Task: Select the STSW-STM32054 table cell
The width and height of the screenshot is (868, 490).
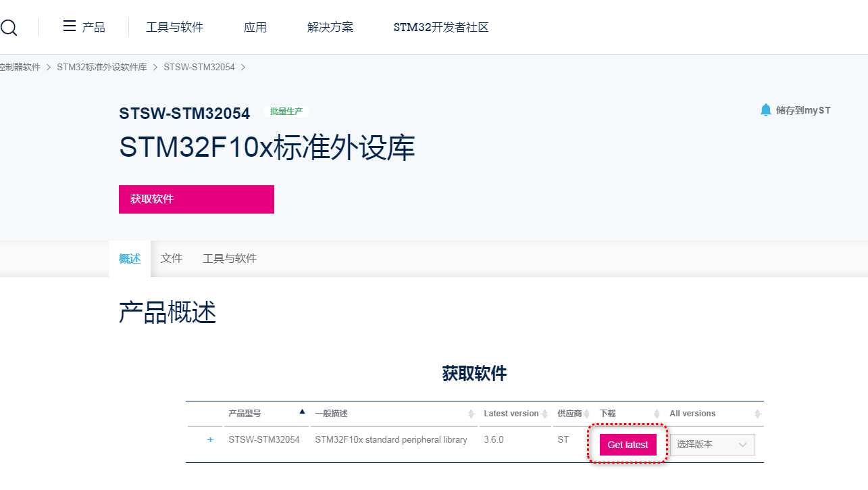Action: (x=264, y=439)
